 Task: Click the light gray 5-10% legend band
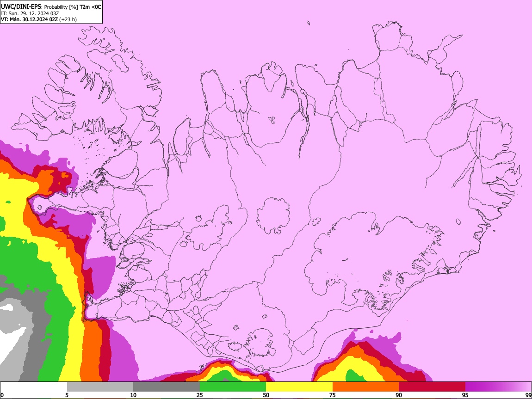click(x=100, y=387)
